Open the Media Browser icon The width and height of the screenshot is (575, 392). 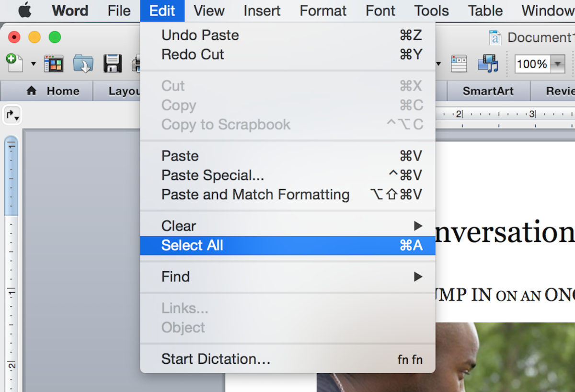[x=488, y=63]
